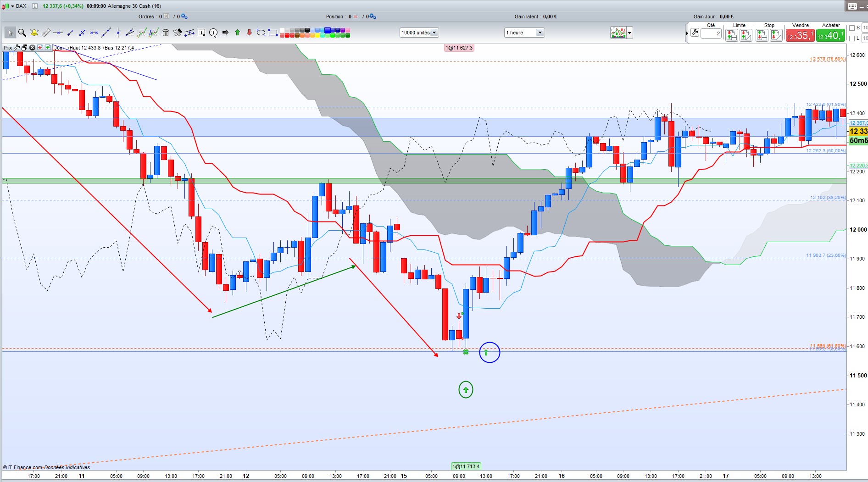Select the horizontal line drawing tool

click(x=58, y=33)
